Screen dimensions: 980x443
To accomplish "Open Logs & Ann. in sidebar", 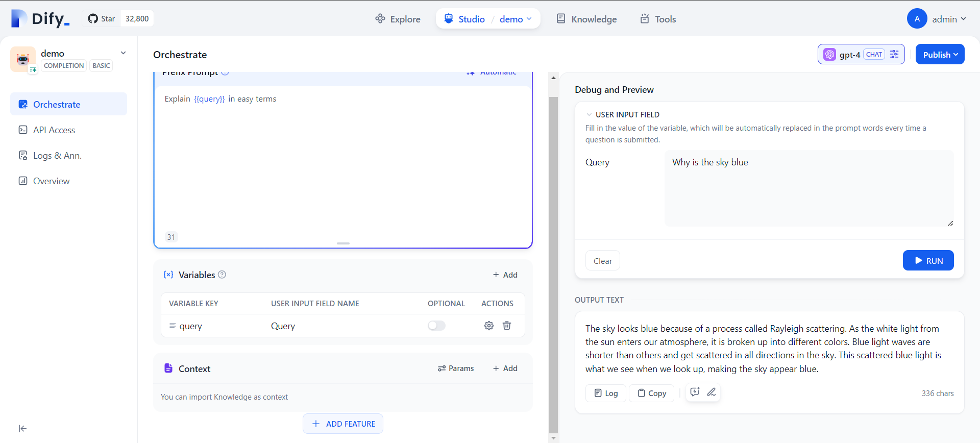I will coord(57,156).
